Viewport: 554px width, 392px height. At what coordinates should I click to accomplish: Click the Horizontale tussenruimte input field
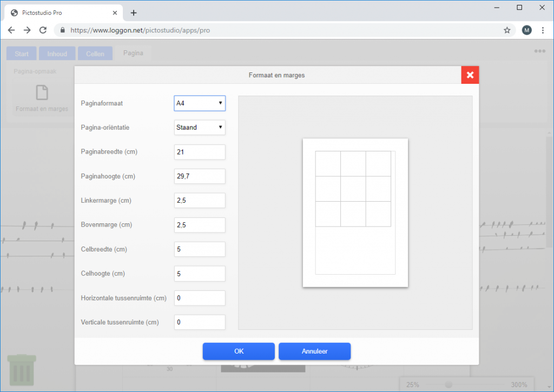(200, 298)
